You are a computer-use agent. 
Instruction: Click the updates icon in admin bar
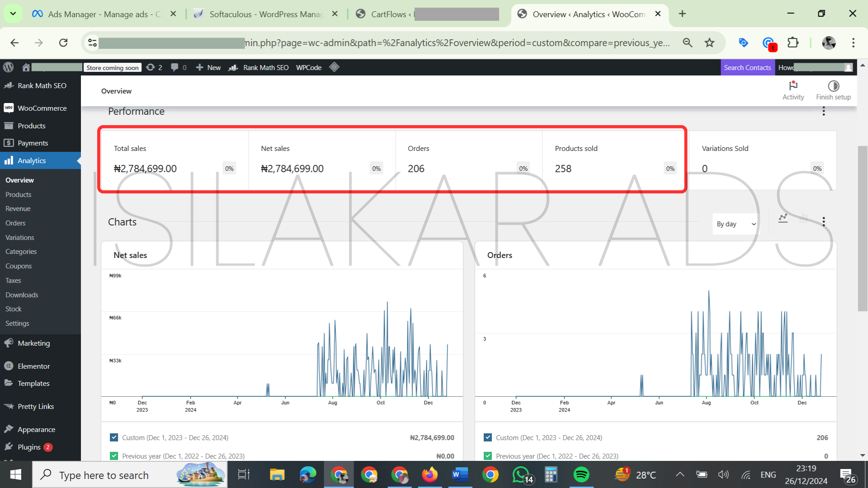(151, 67)
